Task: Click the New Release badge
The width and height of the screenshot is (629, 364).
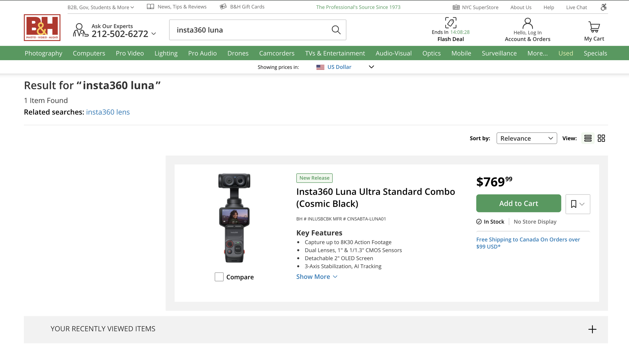Action: pyautogui.click(x=314, y=178)
